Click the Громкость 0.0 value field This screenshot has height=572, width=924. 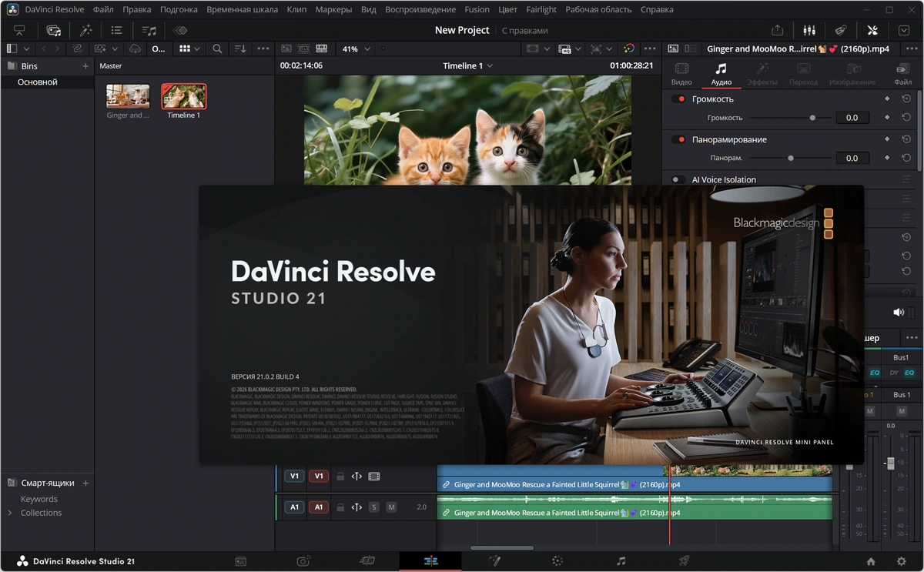(x=852, y=118)
